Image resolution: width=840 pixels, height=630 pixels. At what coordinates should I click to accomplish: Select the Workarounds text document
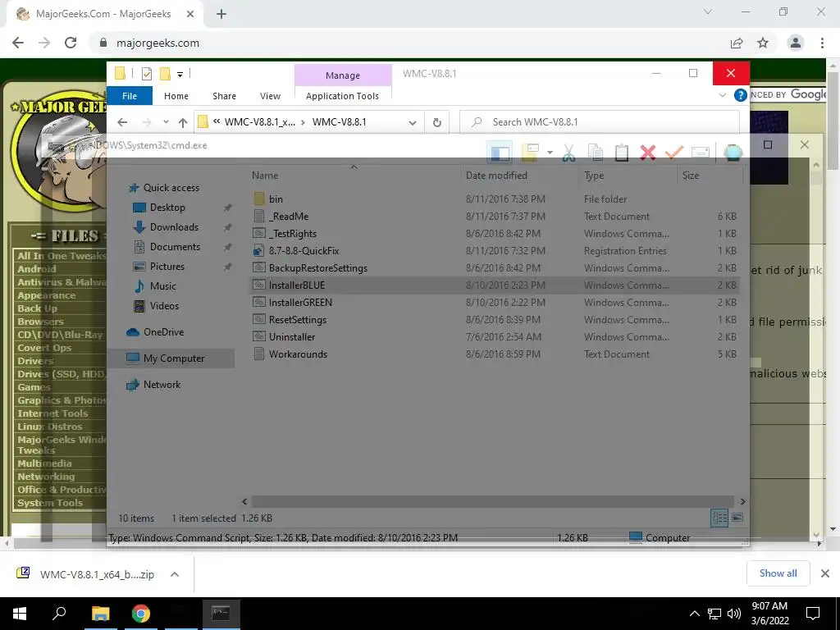[x=298, y=354]
